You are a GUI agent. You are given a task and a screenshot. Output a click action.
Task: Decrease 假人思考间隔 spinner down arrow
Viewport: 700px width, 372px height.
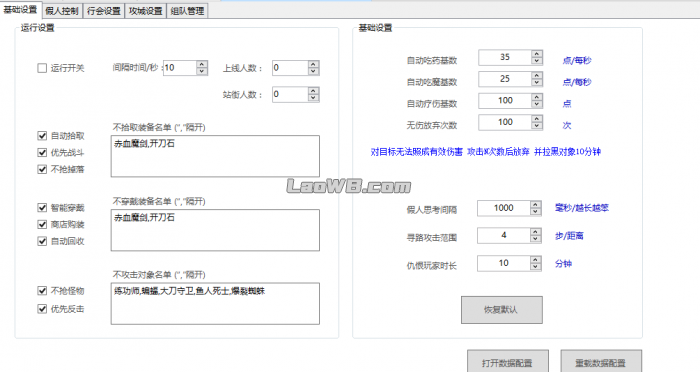[x=536, y=211]
